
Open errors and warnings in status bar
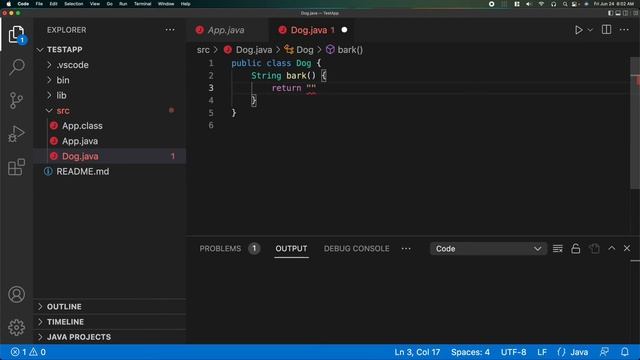(x=28, y=352)
